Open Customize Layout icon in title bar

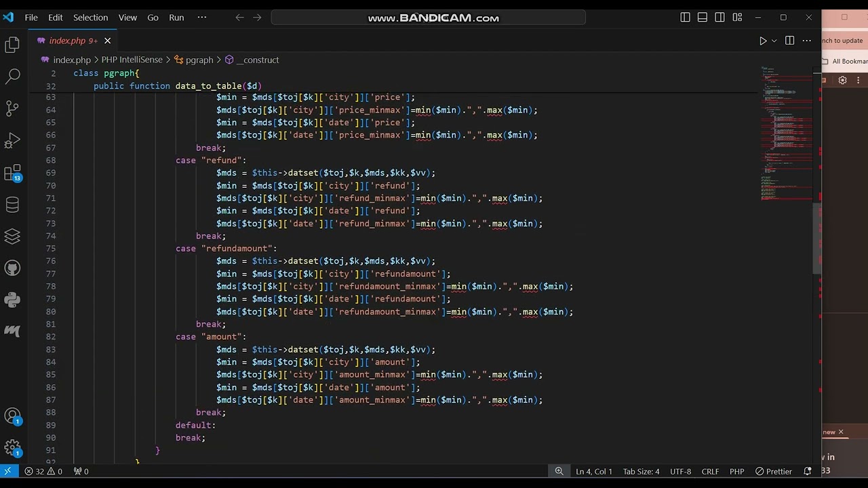tap(737, 18)
